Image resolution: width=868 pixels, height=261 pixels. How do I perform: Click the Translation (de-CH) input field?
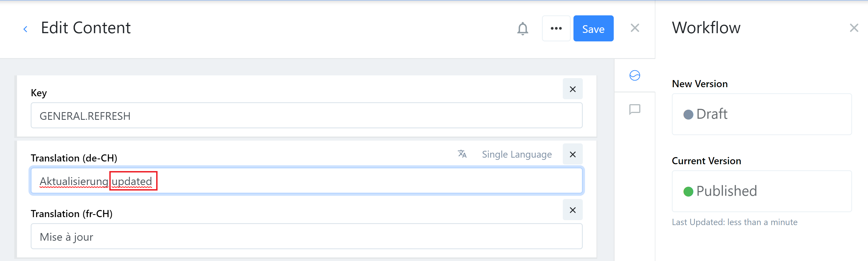(x=337, y=181)
